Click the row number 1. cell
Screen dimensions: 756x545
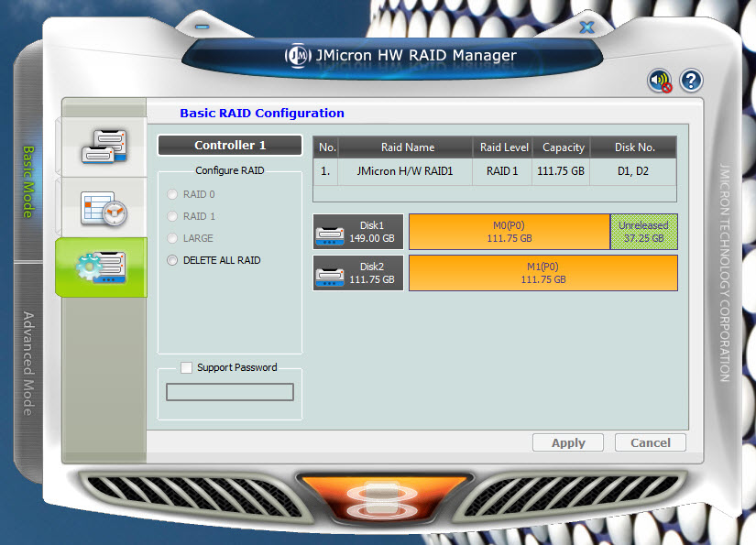pos(326,171)
